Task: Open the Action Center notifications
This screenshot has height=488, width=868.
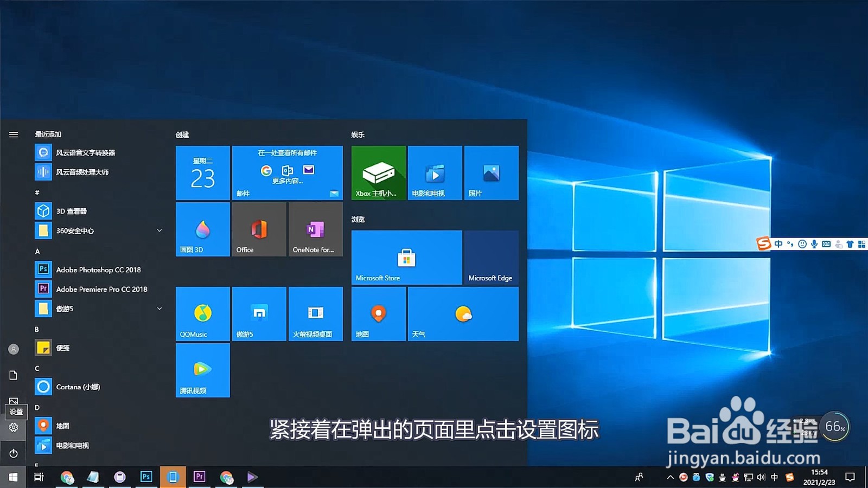Action: click(x=850, y=477)
